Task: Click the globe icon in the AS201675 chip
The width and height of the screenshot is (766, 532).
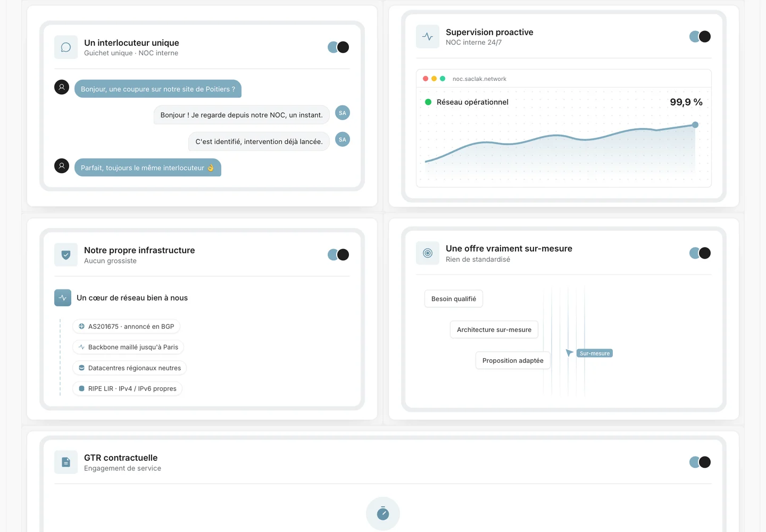Action: point(81,326)
